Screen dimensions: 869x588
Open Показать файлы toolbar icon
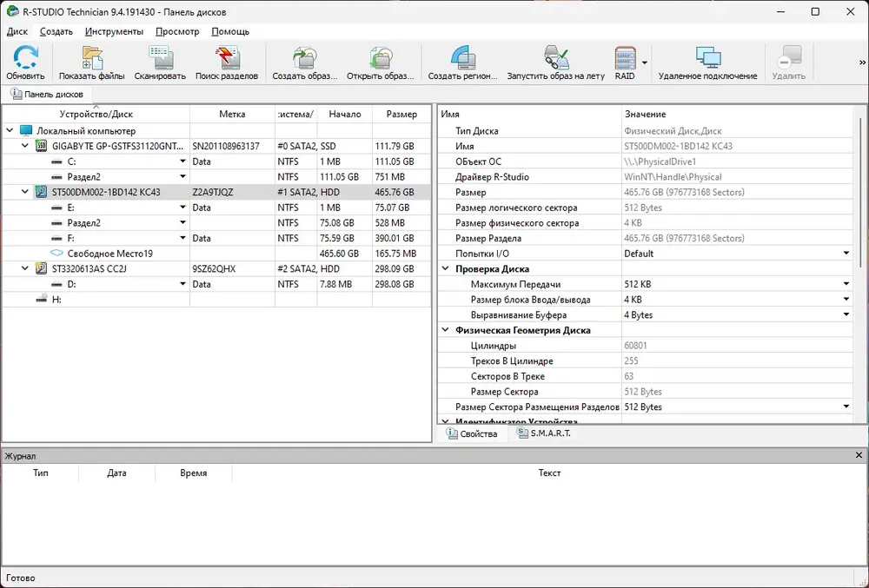[92, 57]
